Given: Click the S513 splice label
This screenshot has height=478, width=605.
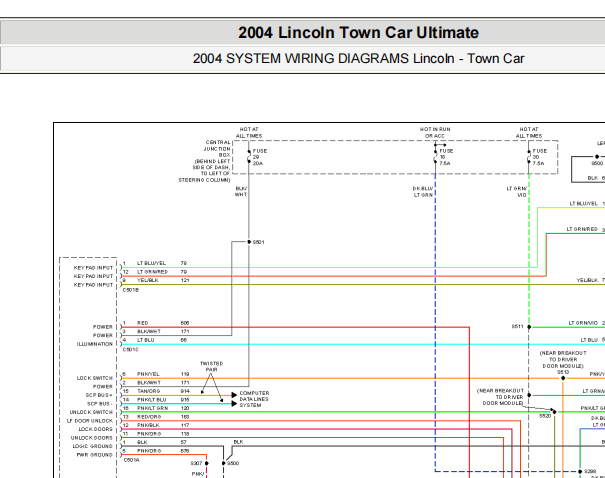Looking at the screenshot, I should tap(563, 372).
